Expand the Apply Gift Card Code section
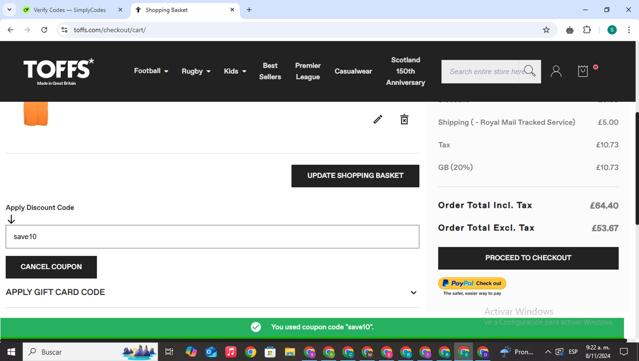The image size is (639, 361). (212, 293)
